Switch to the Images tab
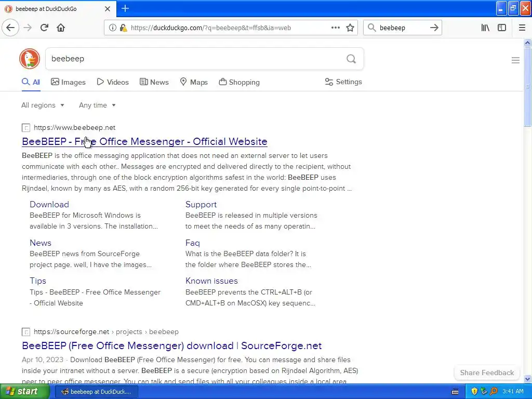 point(68,82)
